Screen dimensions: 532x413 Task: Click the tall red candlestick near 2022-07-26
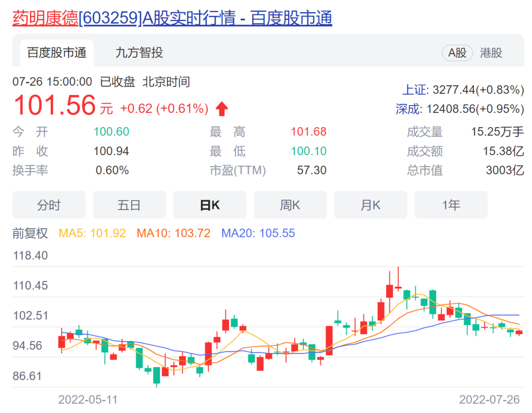[389, 291]
